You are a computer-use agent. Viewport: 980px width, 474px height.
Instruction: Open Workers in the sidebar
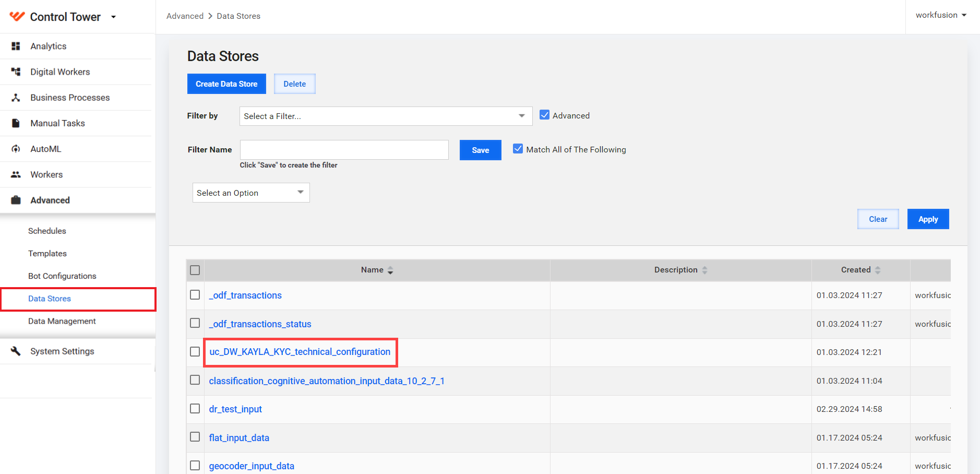46,174
